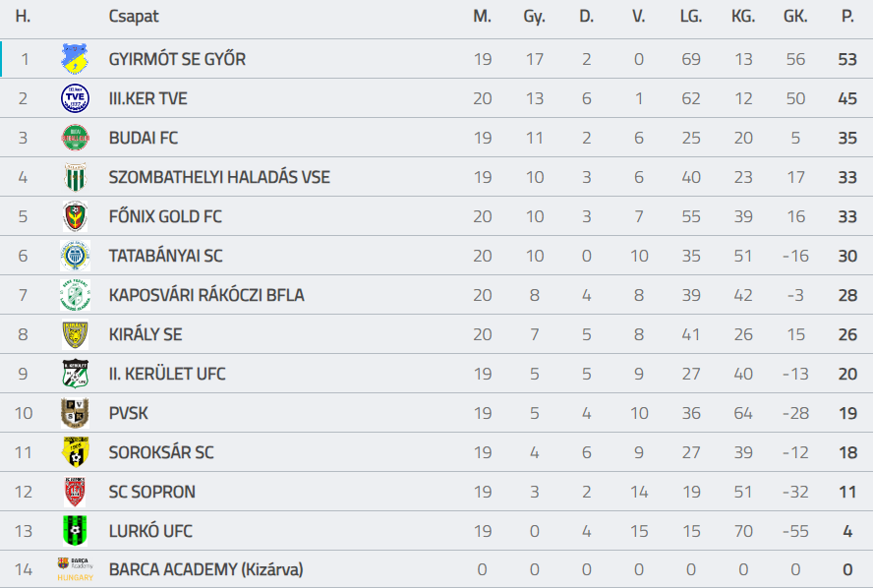Select the SC SOPRON team name
873x588 pixels.
pyautogui.click(x=151, y=492)
